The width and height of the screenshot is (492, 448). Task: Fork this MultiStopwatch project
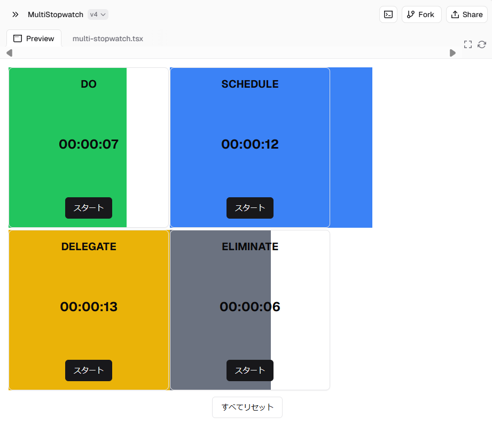coord(421,14)
